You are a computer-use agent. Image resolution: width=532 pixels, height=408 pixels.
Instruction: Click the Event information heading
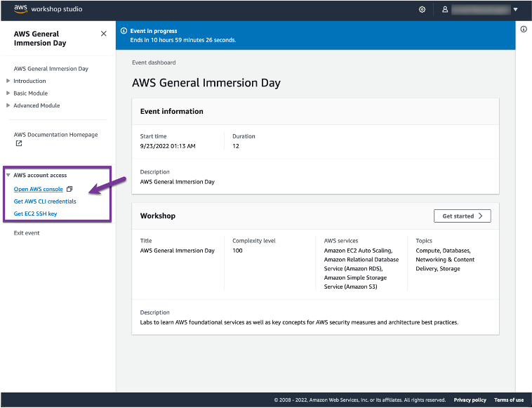click(172, 112)
